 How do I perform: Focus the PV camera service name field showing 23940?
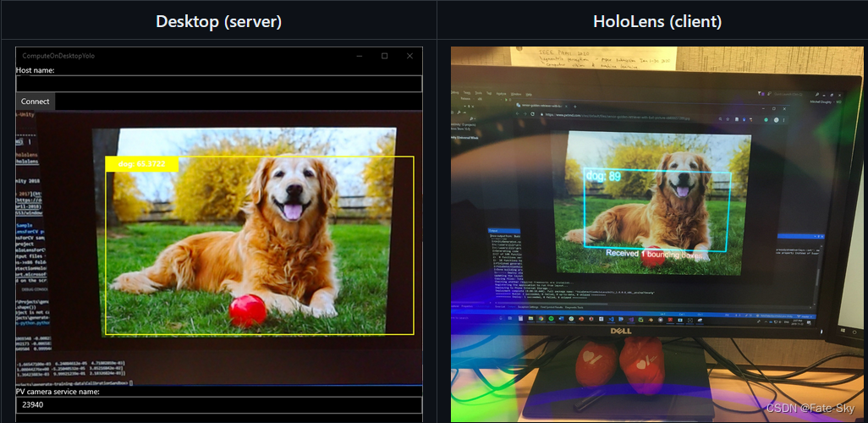tap(218, 404)
